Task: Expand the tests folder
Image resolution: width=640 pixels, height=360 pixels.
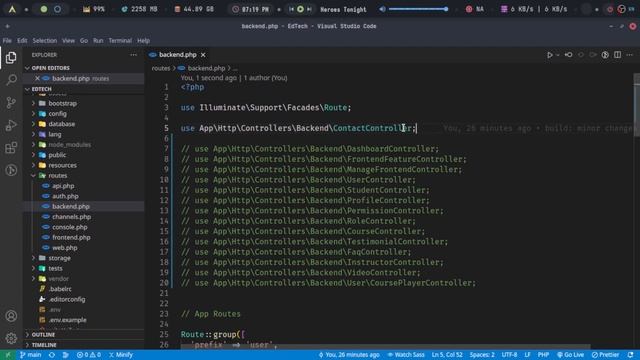Action: pyautogui.click(x=56, y=268)
